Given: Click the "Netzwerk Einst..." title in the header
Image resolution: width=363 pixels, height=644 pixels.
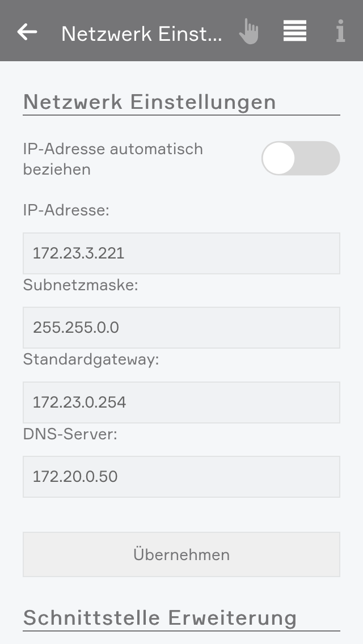Looking at the screenshot, I should 142,33.
